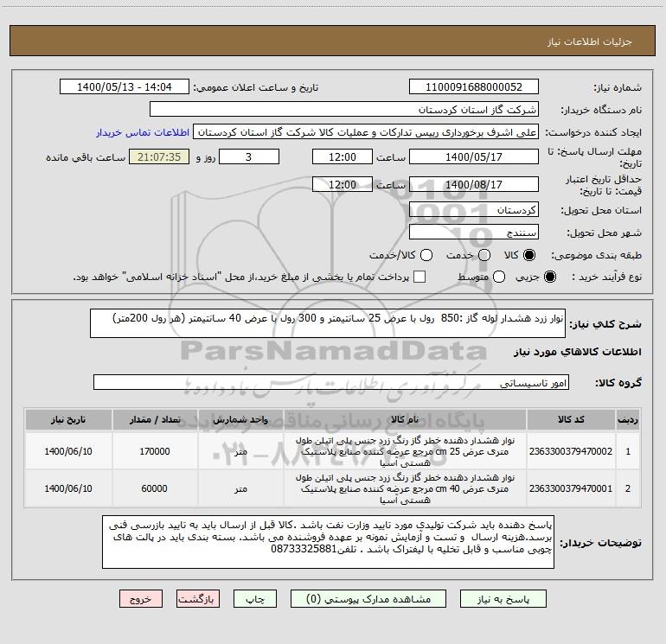Click the need date of row 2
Viewport: 666px width, 644px height.
tap(68, 488)
